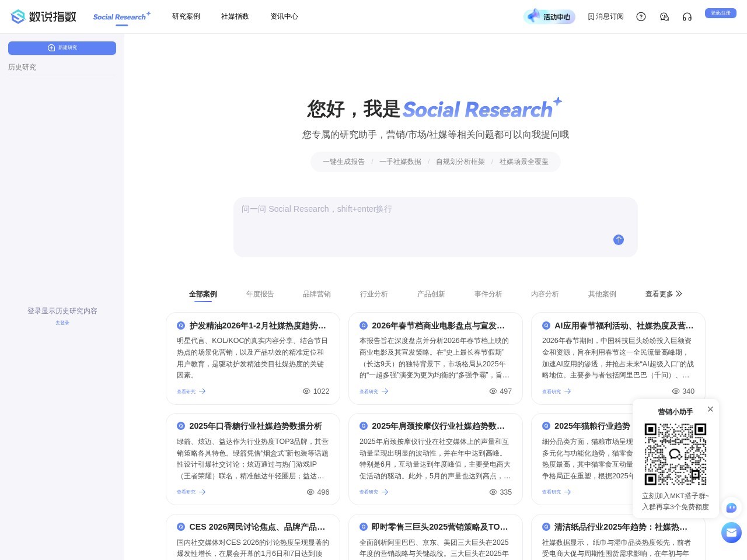
Task: Click the 营销小助手 QR code image
Action: (x=675, y=454)
